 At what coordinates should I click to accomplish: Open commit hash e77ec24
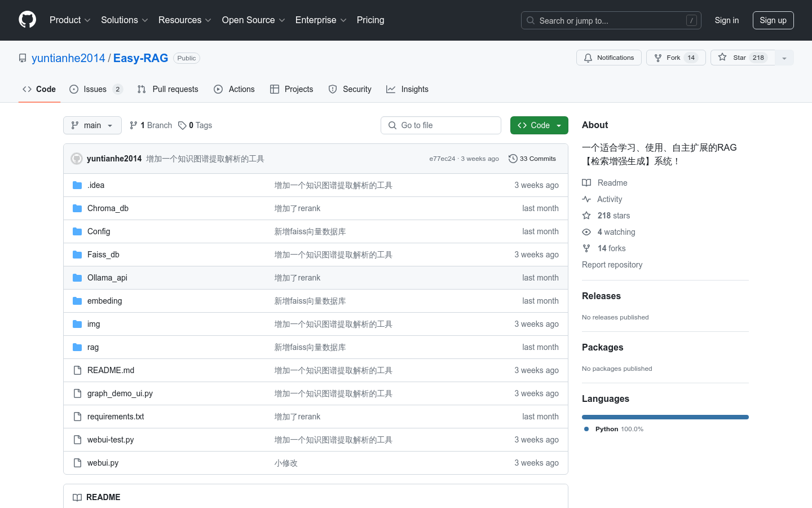442,159
